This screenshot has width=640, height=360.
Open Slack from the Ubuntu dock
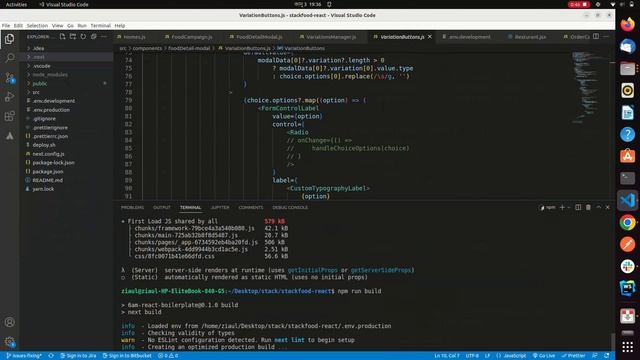627,267
